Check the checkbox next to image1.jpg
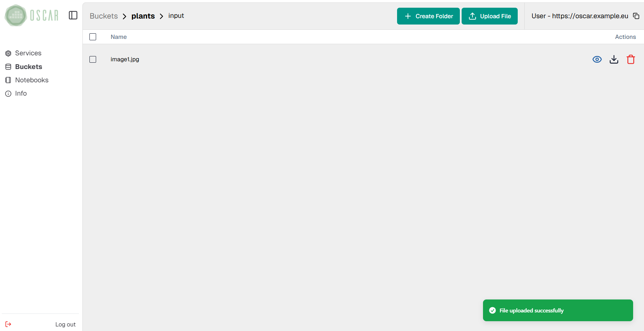Viewport: 644px width, 331px height. tap(93, 59)
